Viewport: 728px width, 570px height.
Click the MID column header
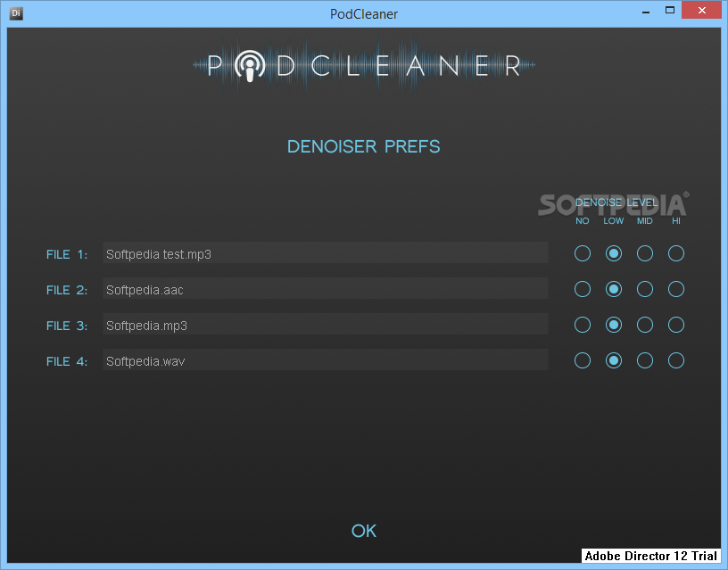(x=645, y=221)
